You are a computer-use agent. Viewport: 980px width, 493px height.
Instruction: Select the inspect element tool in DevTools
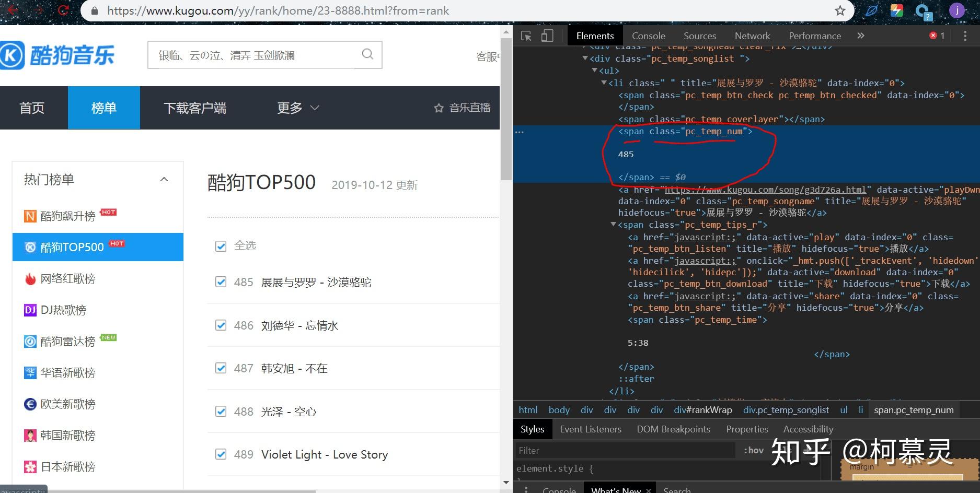526,35
